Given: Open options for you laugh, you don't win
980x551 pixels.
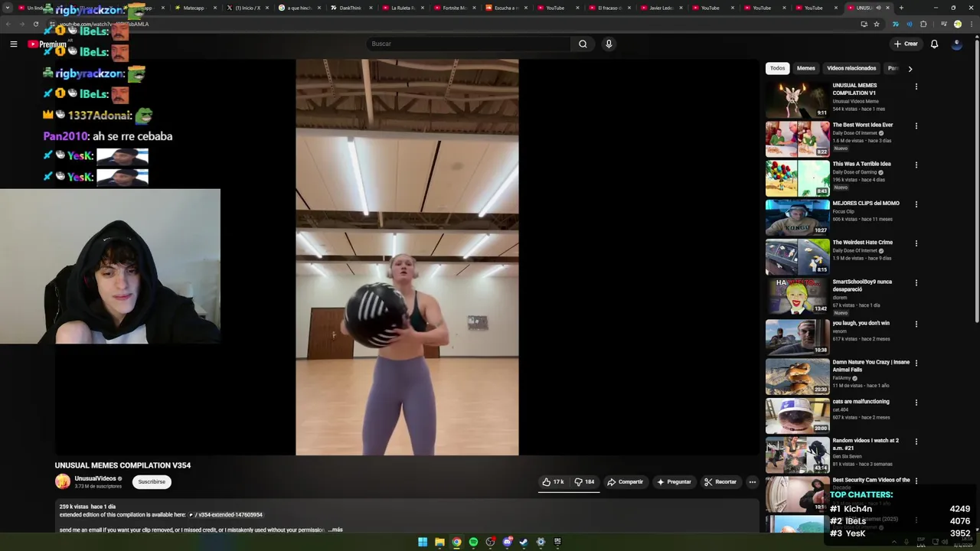Looking at the screenshot, I should coord(916,324).
